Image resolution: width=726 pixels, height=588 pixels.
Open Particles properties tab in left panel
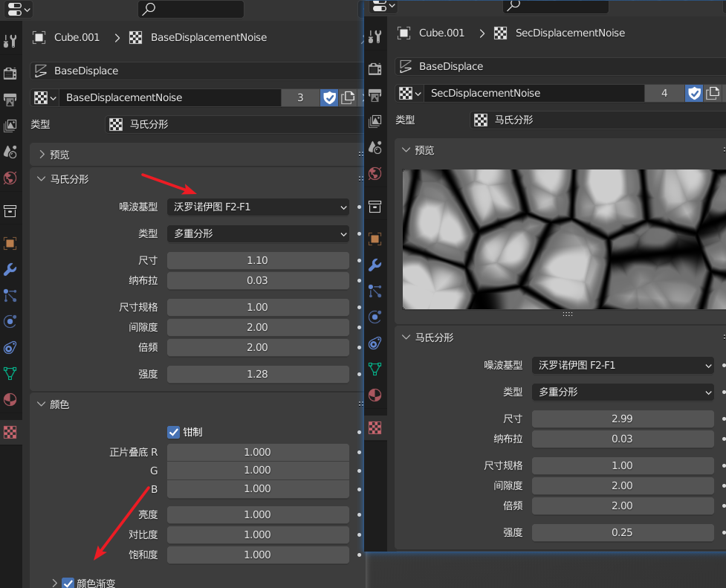(10, 295)
